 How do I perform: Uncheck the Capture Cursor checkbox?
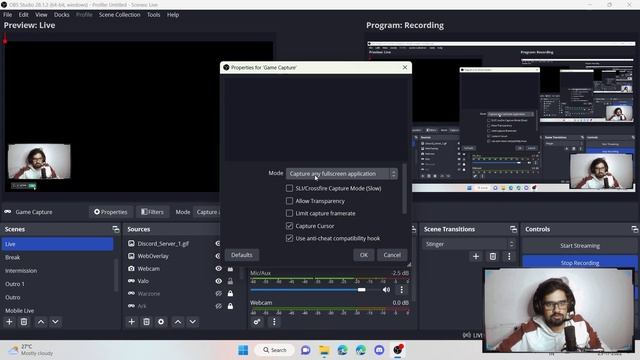[289, 226]
